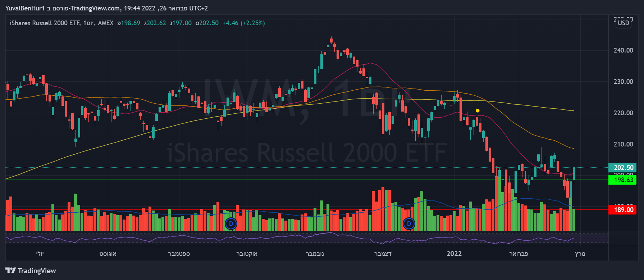Click the 240.00 price axis label
Image resolution: width=644 pixels, height=280 pixels.
click(623, 50)
